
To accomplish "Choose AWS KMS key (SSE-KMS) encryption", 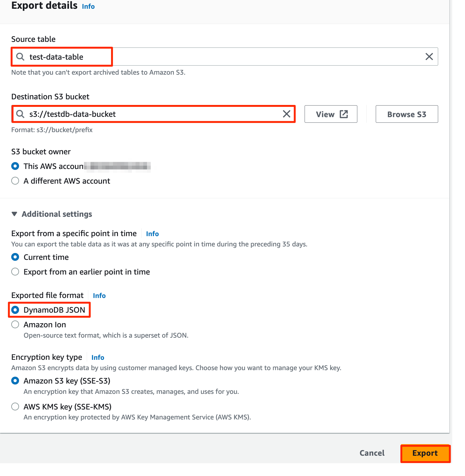I will click(x=15, y=407).
